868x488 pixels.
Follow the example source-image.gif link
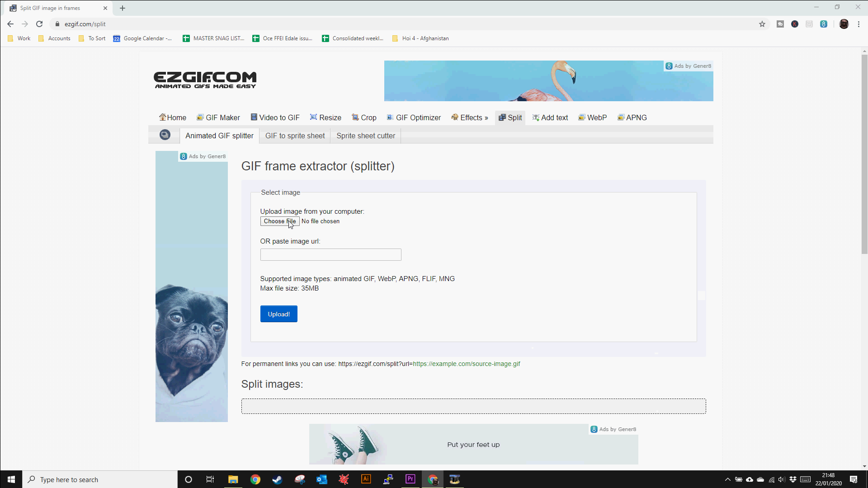click(466, 364)
